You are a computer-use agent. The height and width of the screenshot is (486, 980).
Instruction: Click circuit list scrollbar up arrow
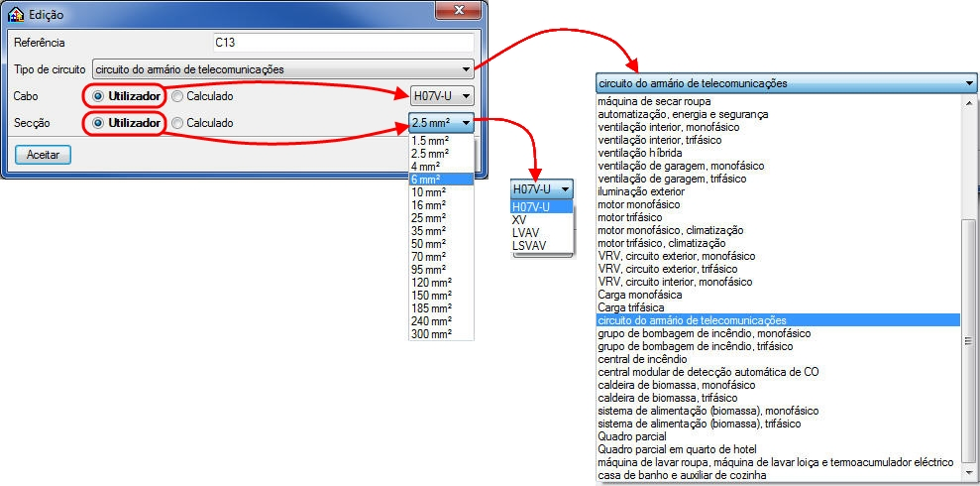(x=968, y=102)
